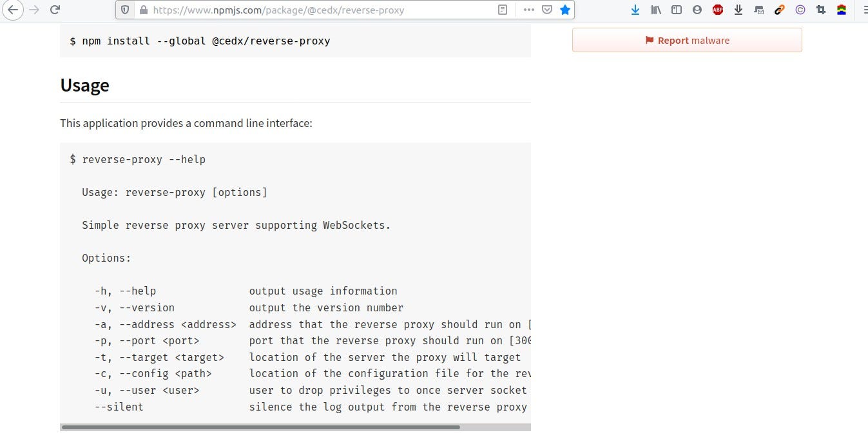Toggle the sidebar view icon
The height and width of the screenshot is (437, 868).
point(676,10)
